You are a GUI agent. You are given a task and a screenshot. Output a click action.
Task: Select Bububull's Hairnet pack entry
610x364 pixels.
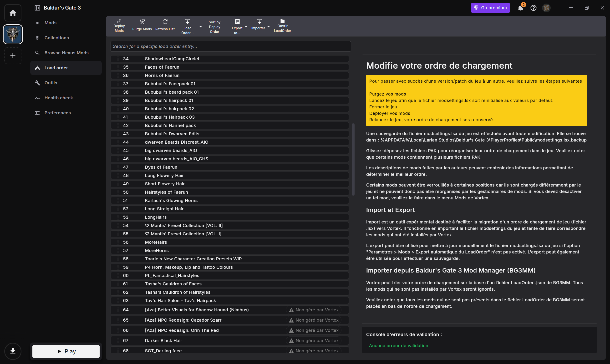click(x=229, y=126)
